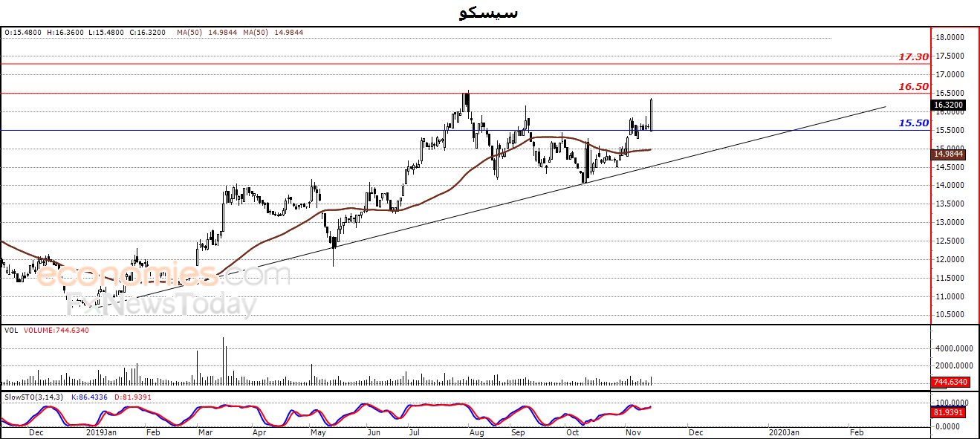Click the Sep date label

(518, 432)
